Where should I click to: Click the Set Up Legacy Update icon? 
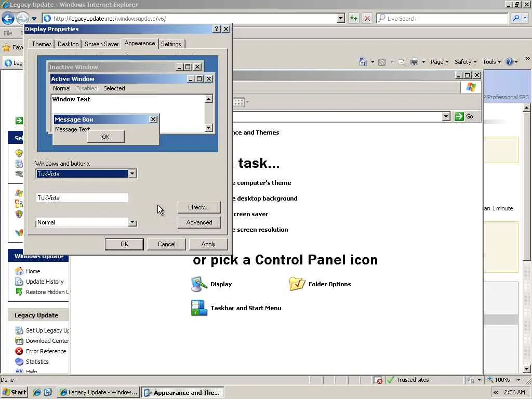19,330
